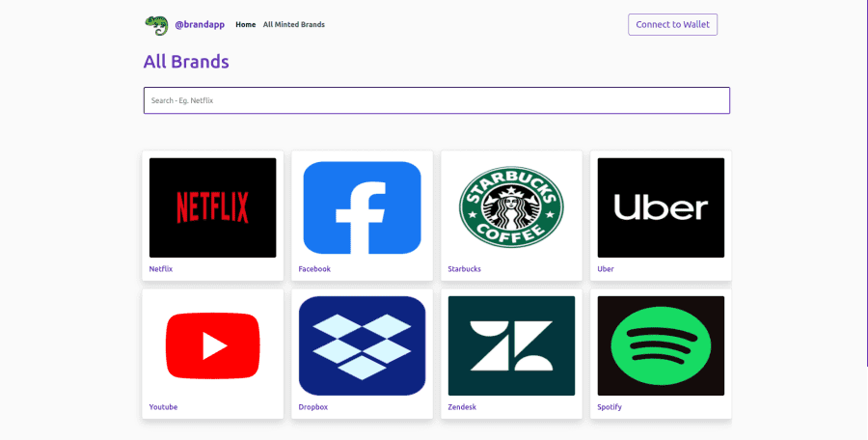Open the @brandapp home link
868x440 pixels.
pyautogui.click(x=200, y=25)
